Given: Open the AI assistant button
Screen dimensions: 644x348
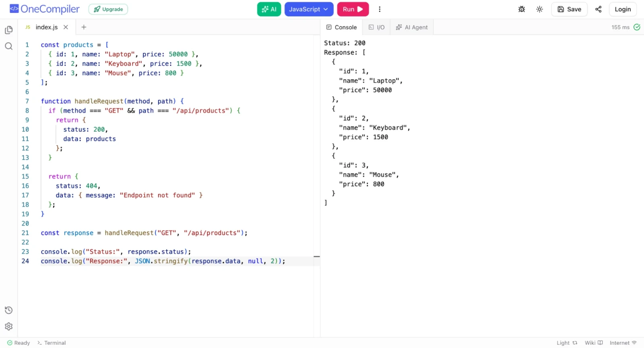Looking at the screenshot, I should click(269, 9).
